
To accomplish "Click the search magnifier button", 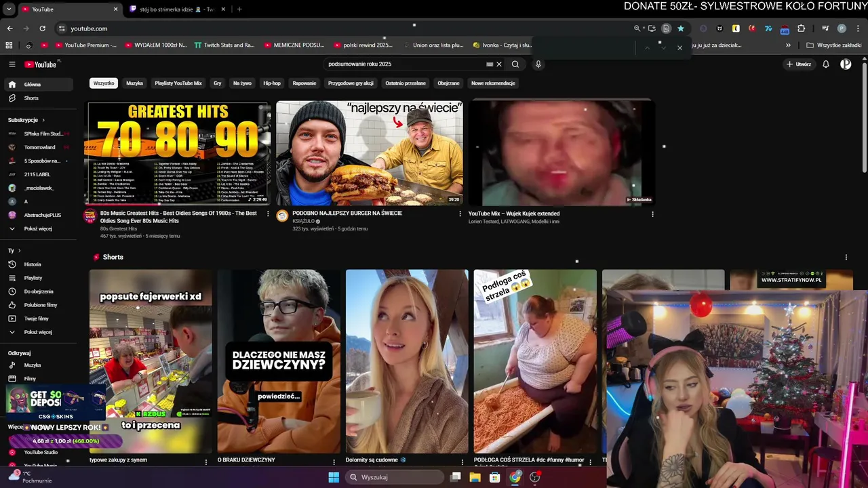I will [x=515, y=64].
